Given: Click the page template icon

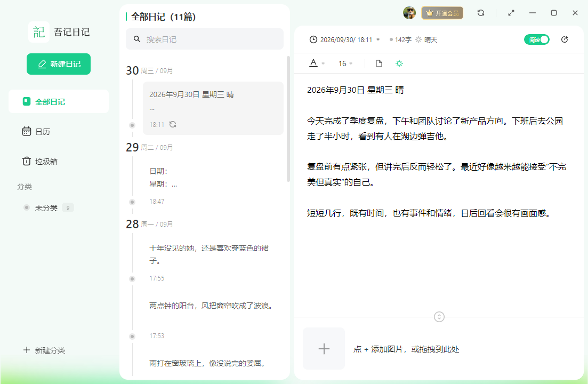Looking at the screenshot, I should (x=378, y=63).
